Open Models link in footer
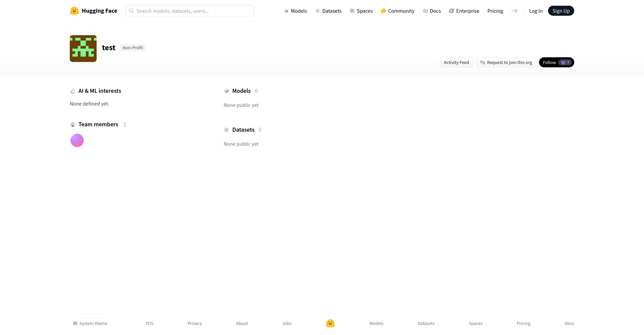The width and height of the screenshot is (644, 335). [x=376, y=323]
